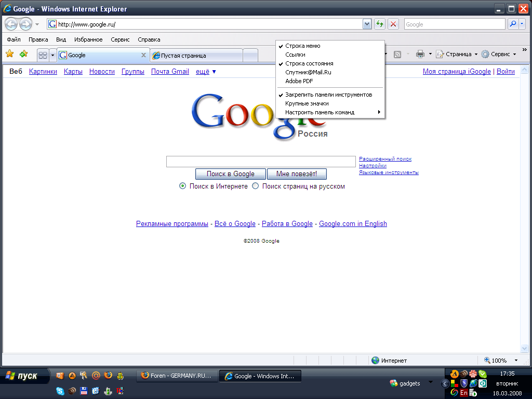The height and width of the screenshot is (399, 532).
Task: Open the Расширенный поиск link
Action: pyautogui.click(x=385, y=159)
